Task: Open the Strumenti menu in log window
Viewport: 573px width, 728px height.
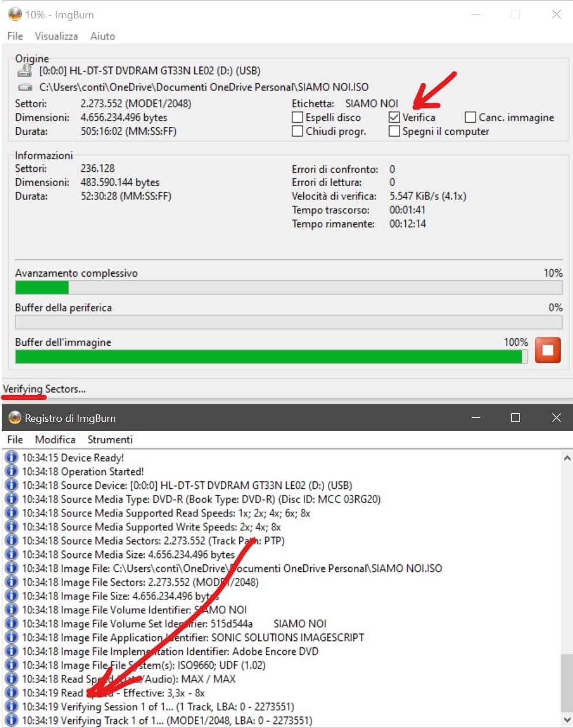Action: (x=110, y=439)
